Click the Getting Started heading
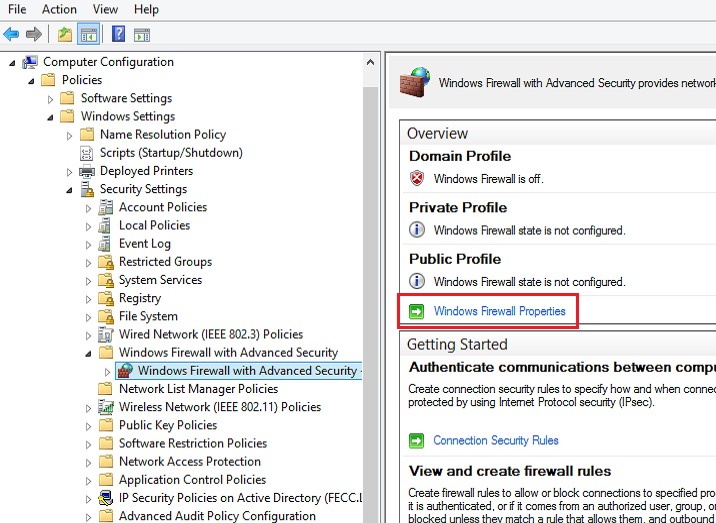The height and width of the screenshot is (523, 716). click(457, 344)
